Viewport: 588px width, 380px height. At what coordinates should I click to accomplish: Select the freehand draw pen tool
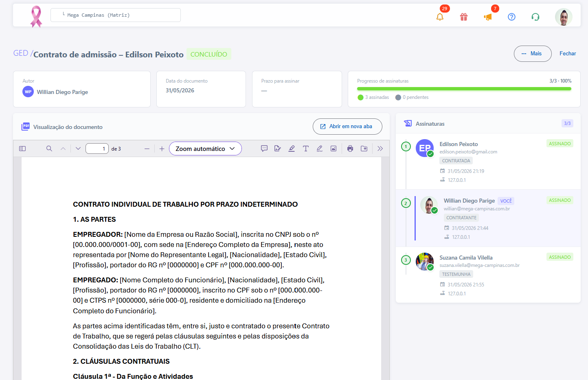click(320, 149)
